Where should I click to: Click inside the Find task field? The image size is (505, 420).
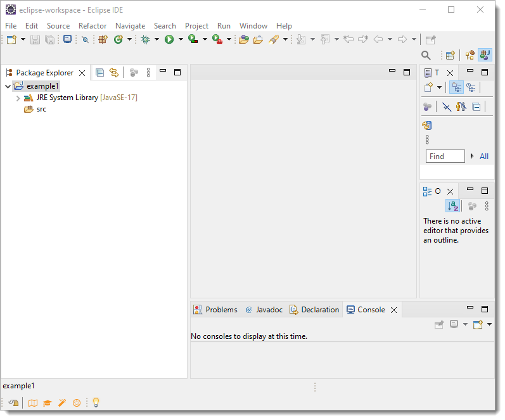tap(445, 156)
